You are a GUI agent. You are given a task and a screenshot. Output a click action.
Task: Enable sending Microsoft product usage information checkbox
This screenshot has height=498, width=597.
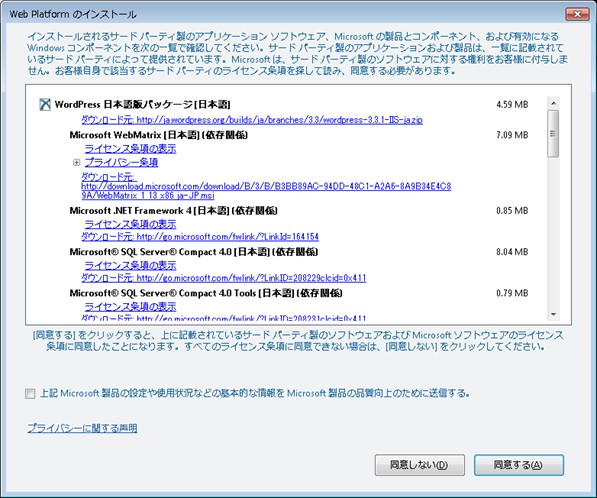coord(30,393)
